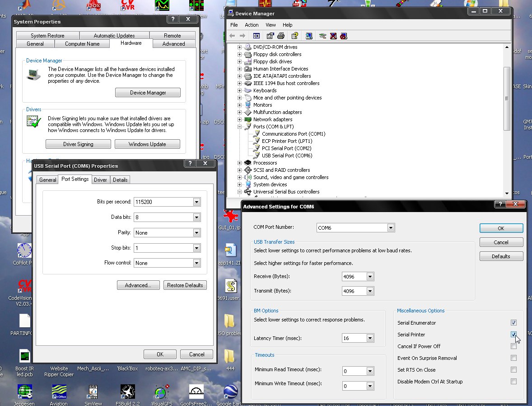The height and width of the screenshot is (406, 532).
Task: Click the Disable device toolbar icon
Action: pos(344,36)
